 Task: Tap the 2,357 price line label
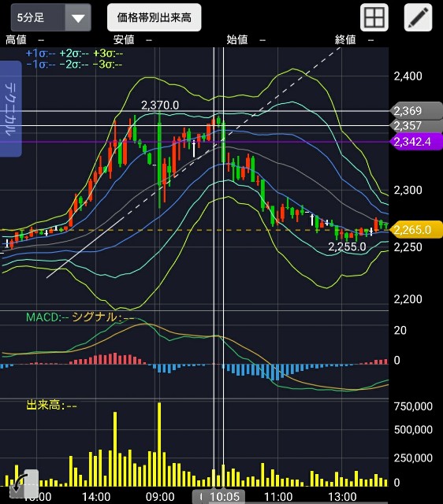[416, 126]
